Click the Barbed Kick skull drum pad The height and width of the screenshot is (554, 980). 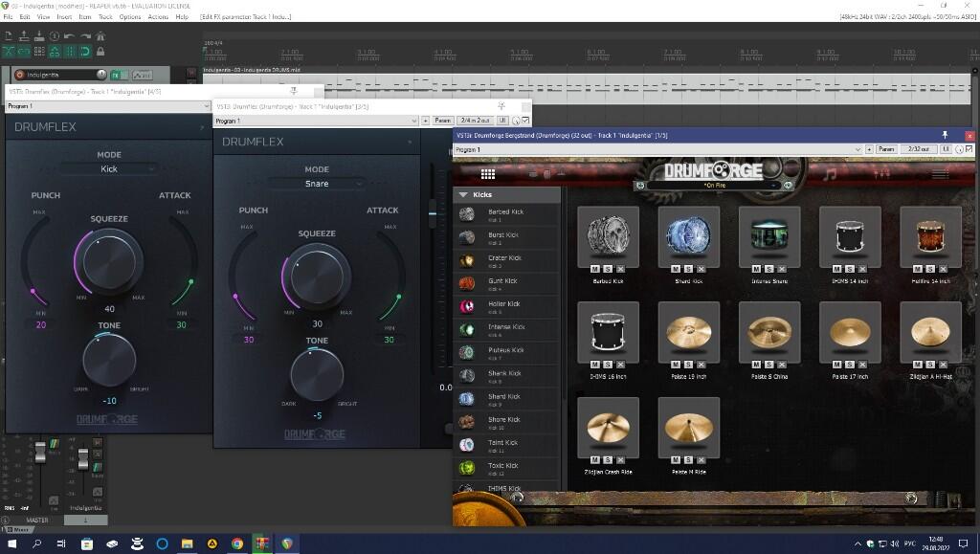(x=608, y=235)
